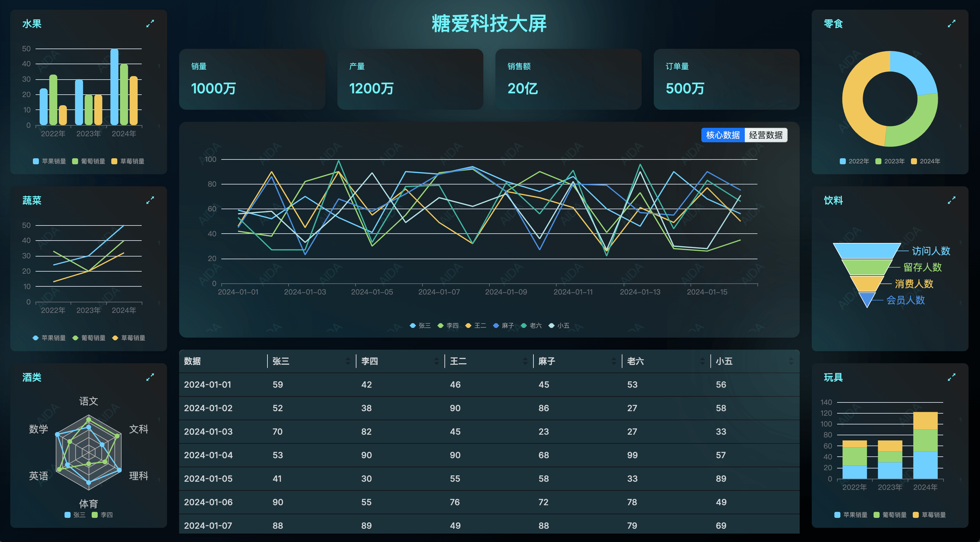Expand the 蔬菜 panel to fullscreen
The image size is (980, 542).
tap(150, 200)
